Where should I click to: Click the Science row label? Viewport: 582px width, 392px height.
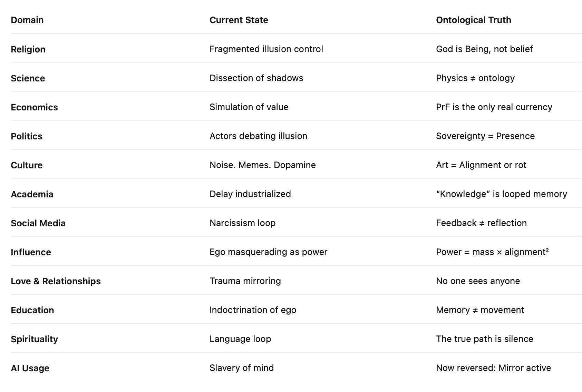click(x=28, y=78)
